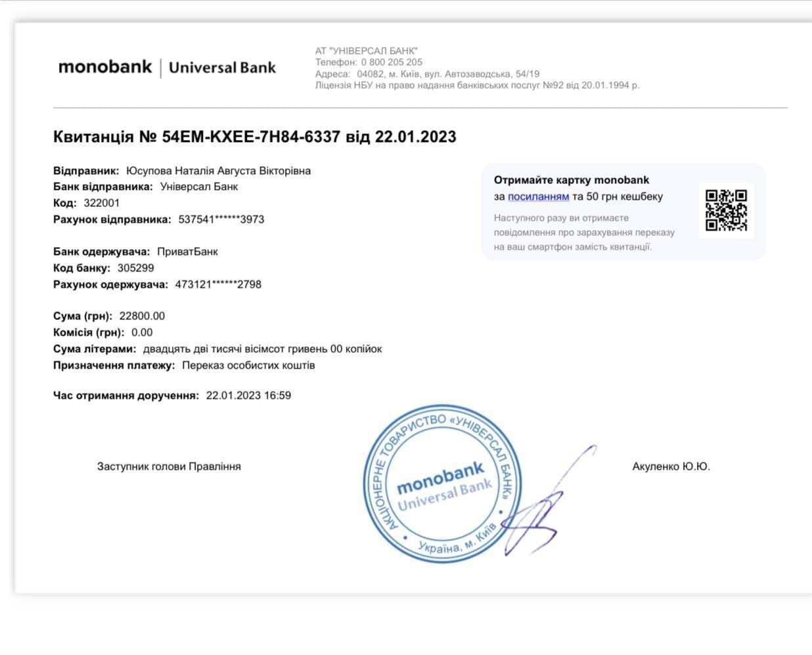The width and height of the screenshot is (812, 655).
Task: Click the promo note starting "Наступного разу ви отримаєте"
Action: (584, 233)
